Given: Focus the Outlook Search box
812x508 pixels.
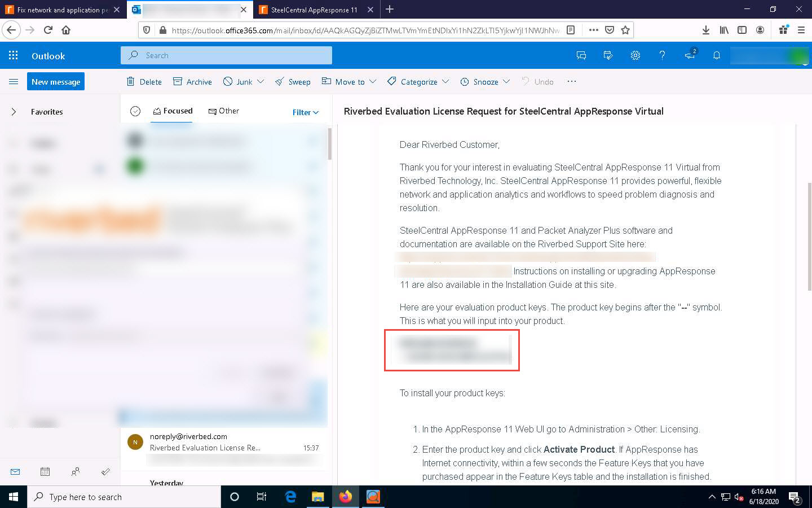Looking at the screenshot, I should click(x=226, y=55).
